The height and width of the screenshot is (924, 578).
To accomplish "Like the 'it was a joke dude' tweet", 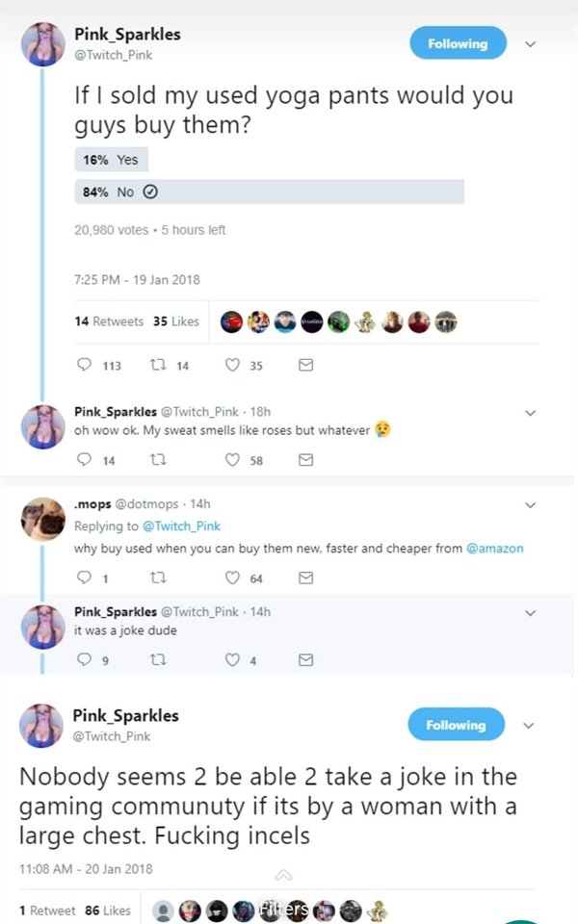I will point(232,660).
